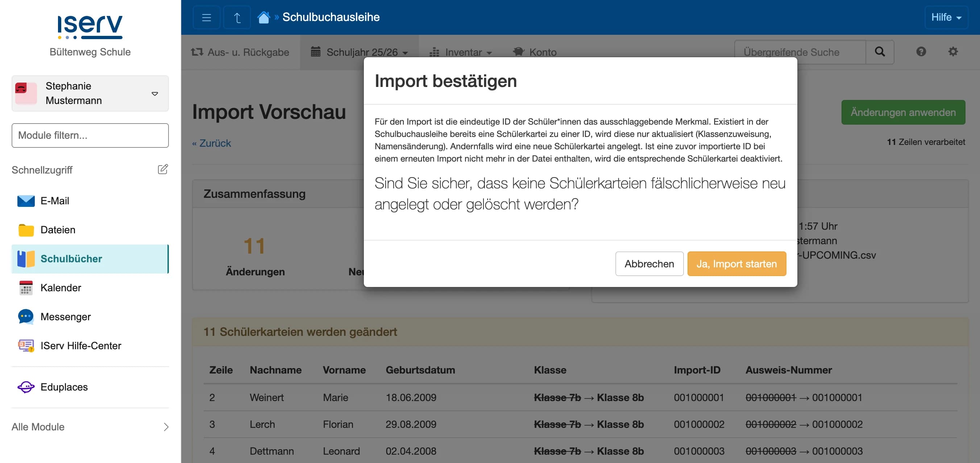This screenshot has height=463, width=980.
Task: Click the upload arrow icon beside the menu
Action: pyautogui.click(x=237, y=17)
